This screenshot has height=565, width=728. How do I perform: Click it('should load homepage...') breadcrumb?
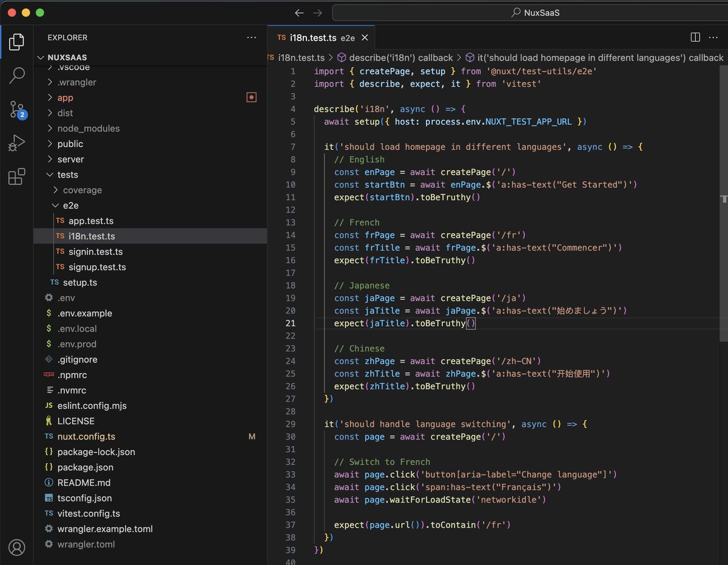point(594,58)
